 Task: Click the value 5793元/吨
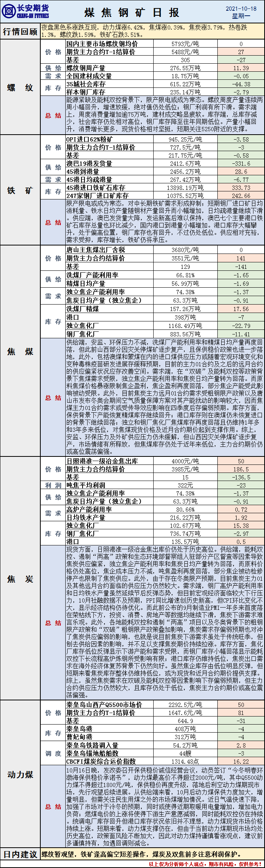point(185,44)
